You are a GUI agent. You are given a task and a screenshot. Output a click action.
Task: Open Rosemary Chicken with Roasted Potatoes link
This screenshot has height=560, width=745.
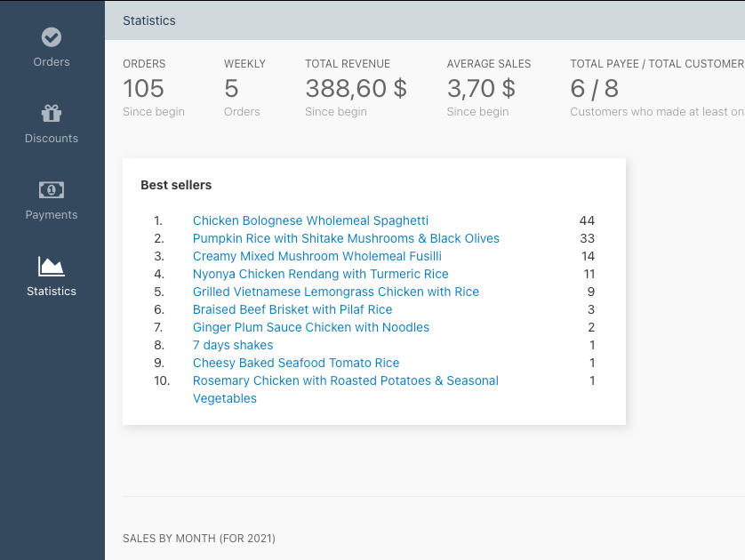coord(346,389)
